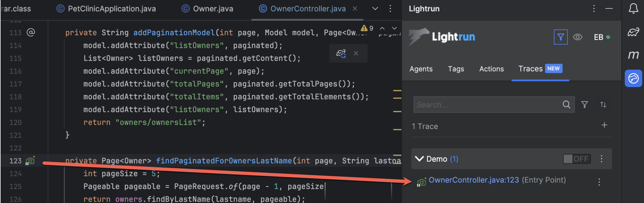This screenshot has height=203, width=644.
Task: Open the traces filter funnel icon
Action: 584,104
